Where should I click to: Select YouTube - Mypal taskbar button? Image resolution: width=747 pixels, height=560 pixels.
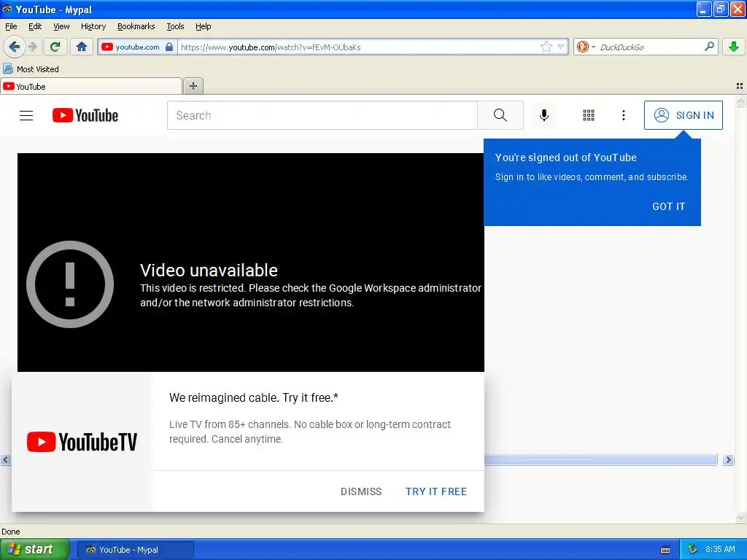pyautogui.click(x=135, y=550)
